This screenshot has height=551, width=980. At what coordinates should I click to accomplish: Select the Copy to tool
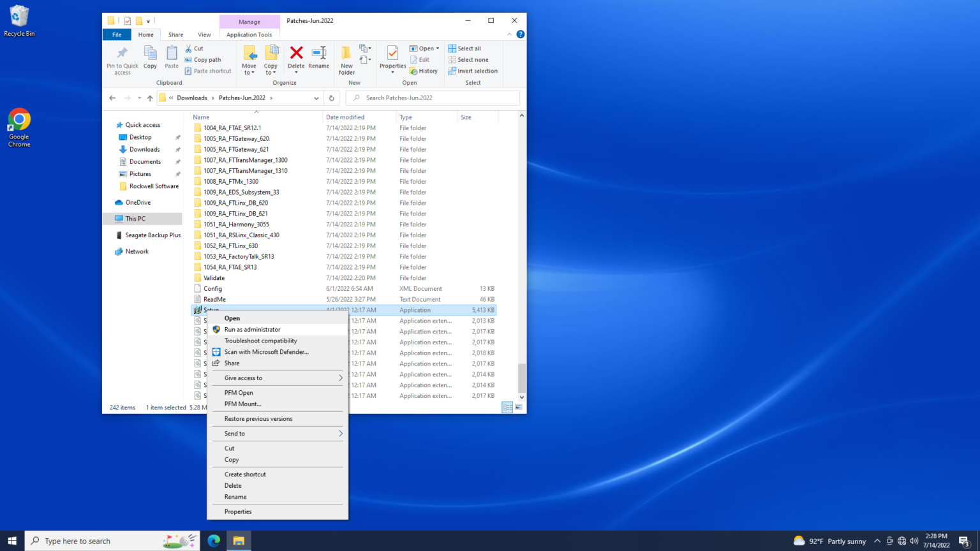[x=271, y=60]
